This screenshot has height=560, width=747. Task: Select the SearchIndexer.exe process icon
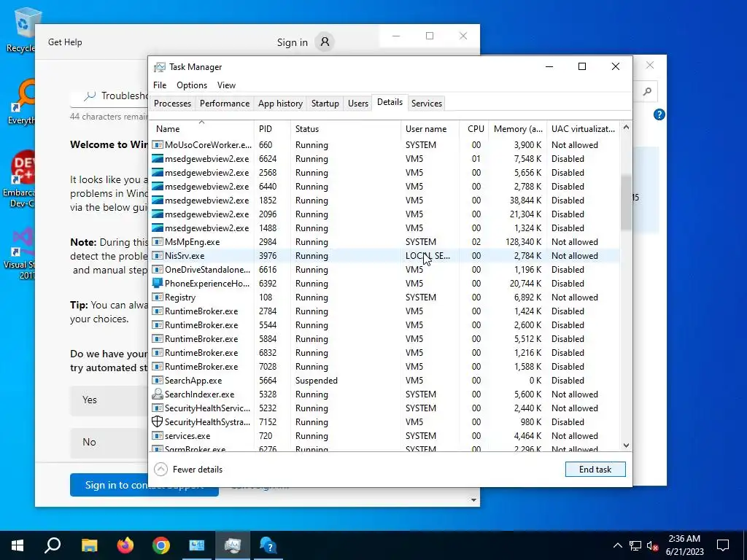point(158,394)
